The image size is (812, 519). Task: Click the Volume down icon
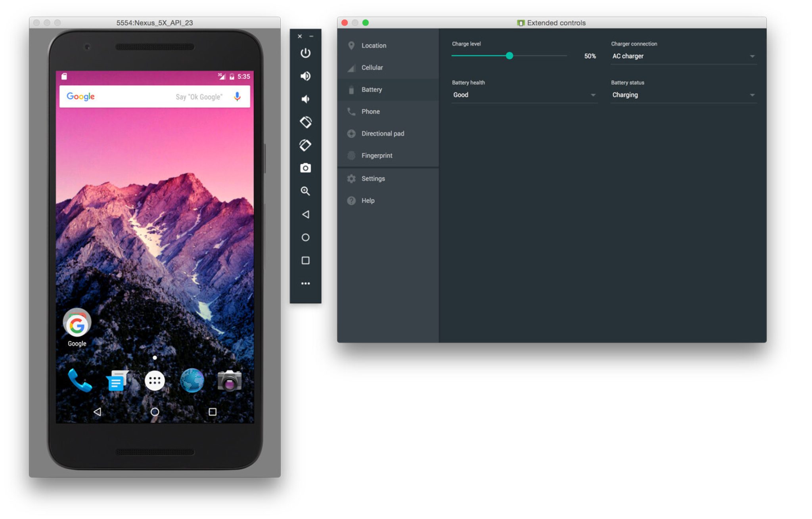pyautogui.click(x=305, y=99)
